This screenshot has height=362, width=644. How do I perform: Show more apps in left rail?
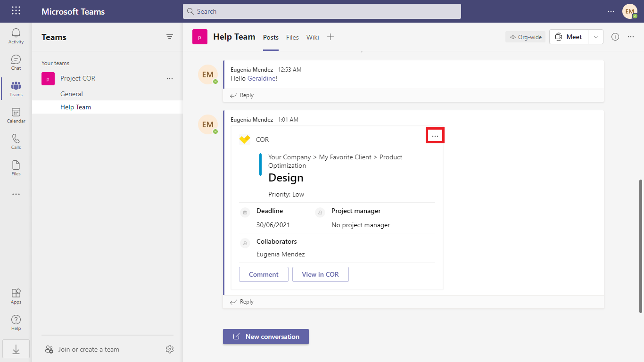16,194
